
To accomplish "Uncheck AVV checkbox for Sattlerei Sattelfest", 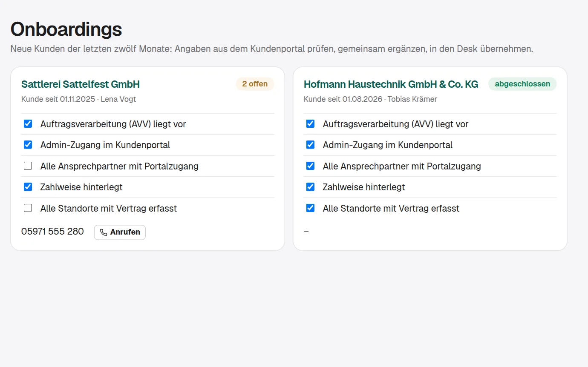I will [x=28, y=124].
